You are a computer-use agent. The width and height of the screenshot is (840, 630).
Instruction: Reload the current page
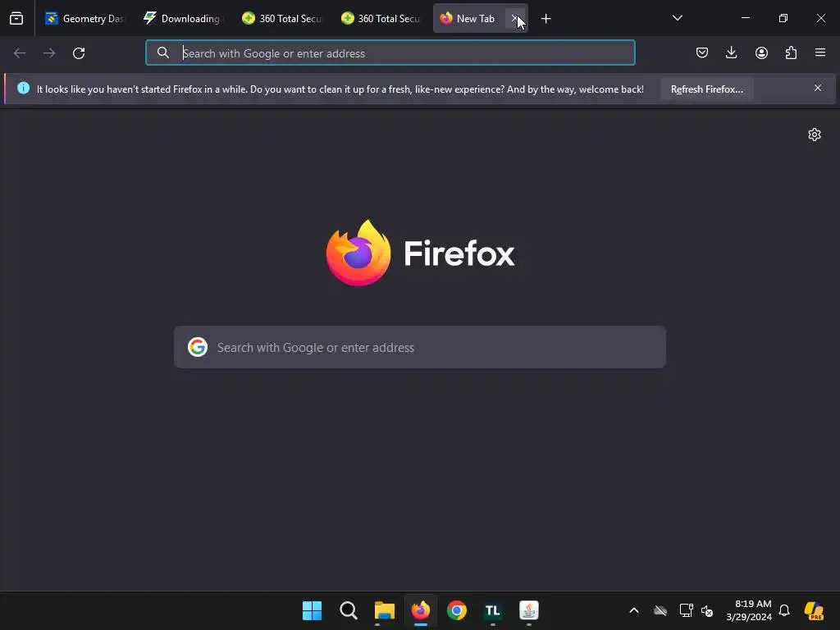pyautogui.click(x=79, y=53)
